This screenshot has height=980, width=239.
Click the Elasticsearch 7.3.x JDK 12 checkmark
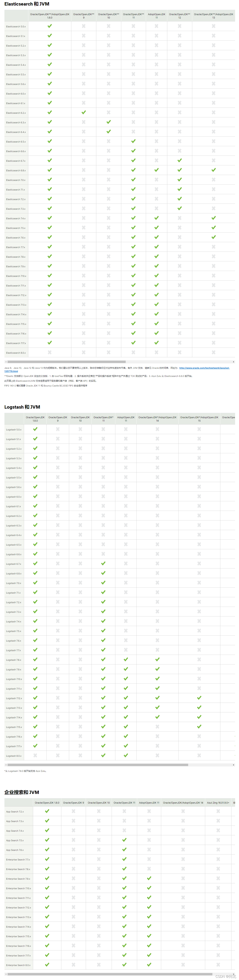[x=179, y=208]
